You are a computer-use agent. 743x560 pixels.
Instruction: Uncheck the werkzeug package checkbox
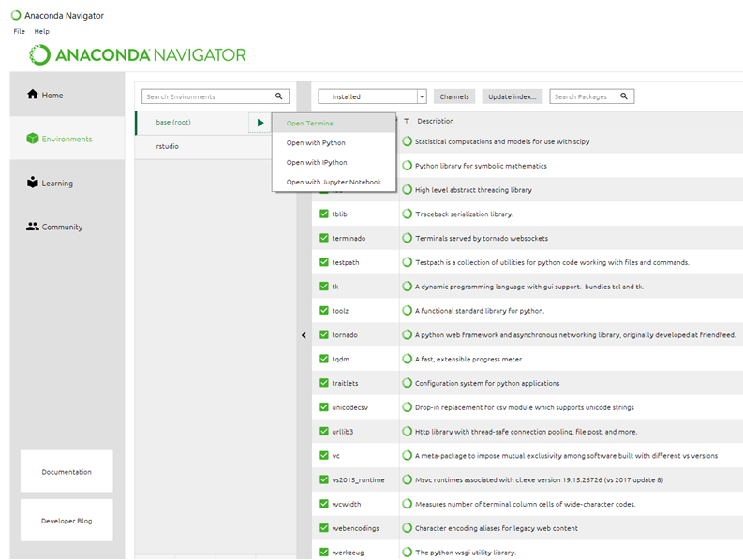pyautogui.click(x=324, y=552)
